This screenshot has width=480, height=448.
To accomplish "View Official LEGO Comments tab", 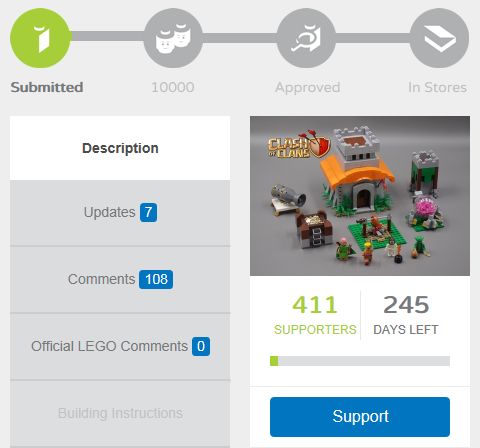I will coord(120,346).
